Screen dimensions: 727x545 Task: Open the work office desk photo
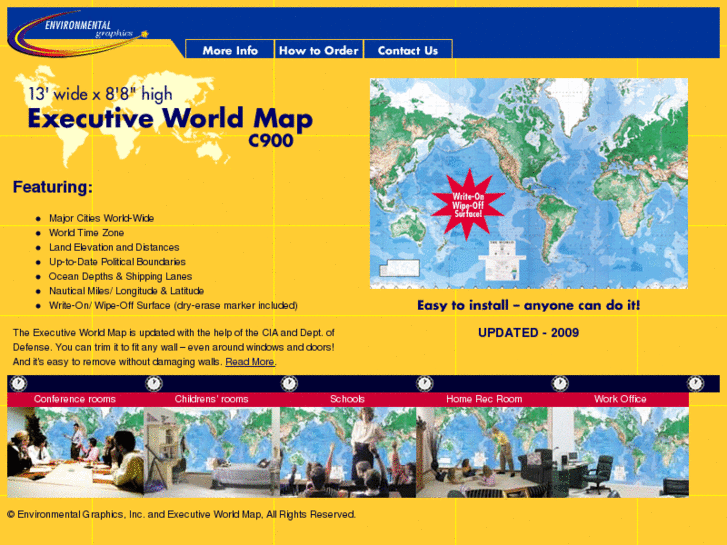(620, 452)
